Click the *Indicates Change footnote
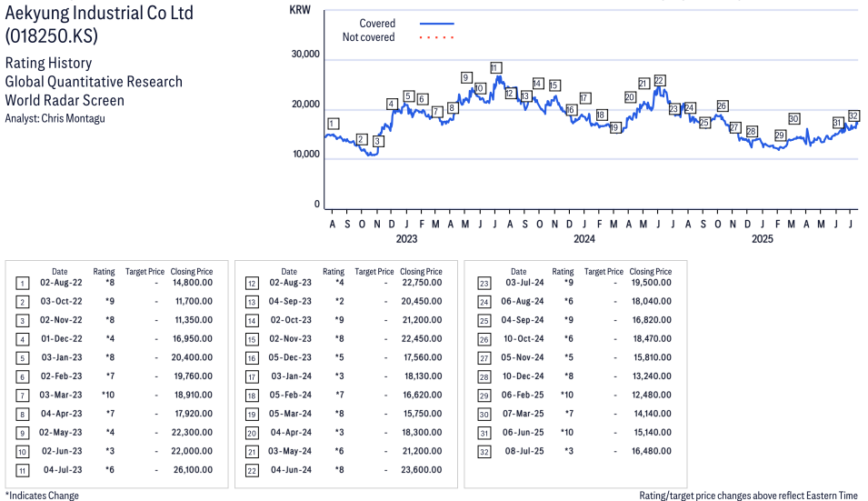Screen dimensions: 868x501 pos(42,496)
